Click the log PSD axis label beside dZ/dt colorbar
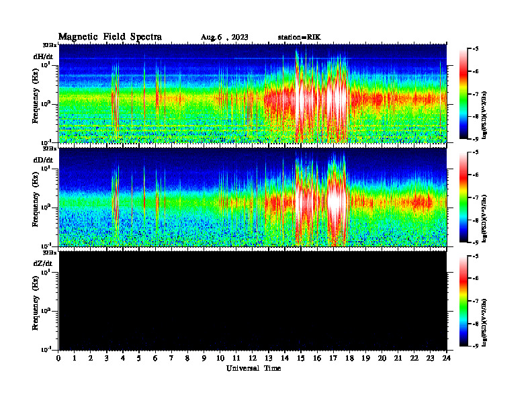Image resolution: width=532 pixels, height=411 pixels. click(484, 322)
